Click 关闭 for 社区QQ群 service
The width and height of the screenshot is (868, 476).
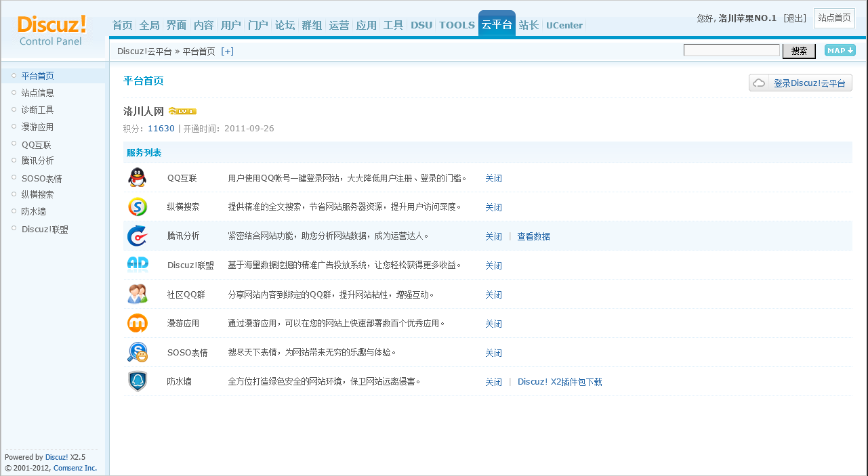pyautogui.click(x=493, y=295)
